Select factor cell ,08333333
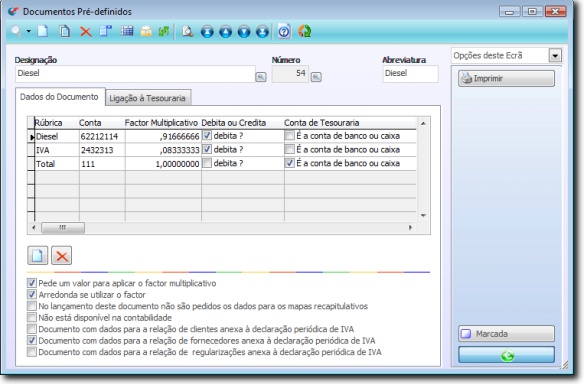 [163, 150]
